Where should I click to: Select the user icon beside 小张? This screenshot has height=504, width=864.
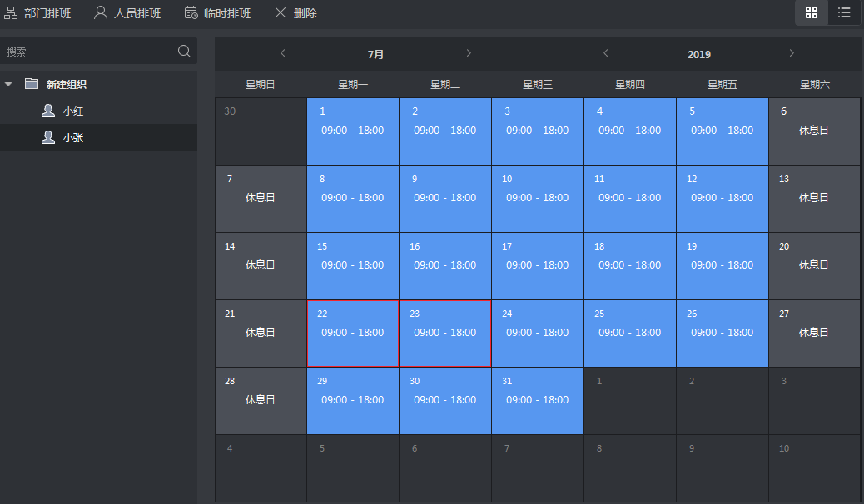(x=48, y=138)
